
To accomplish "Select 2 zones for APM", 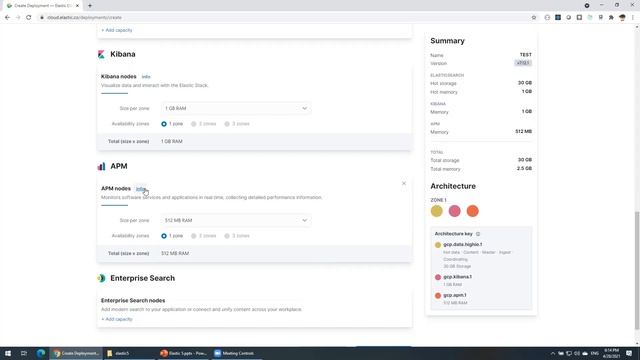I will click(x=193, y=236).
